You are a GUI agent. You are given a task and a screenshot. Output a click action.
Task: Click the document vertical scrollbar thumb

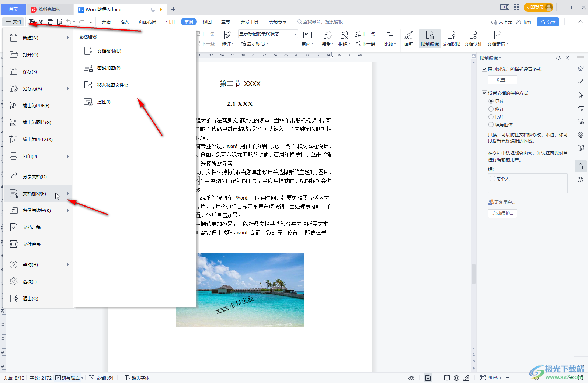[474, 274]
